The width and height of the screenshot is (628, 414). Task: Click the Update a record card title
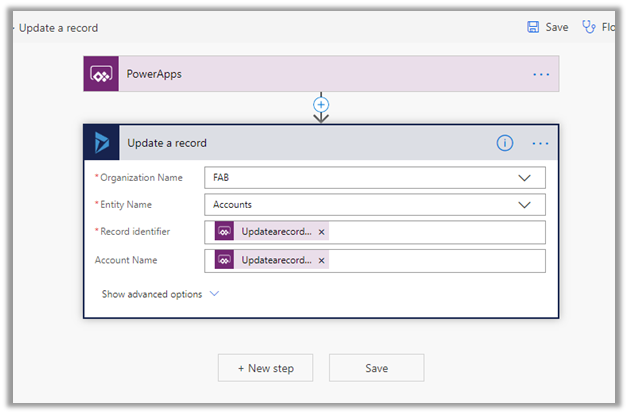tap(167, 143)
